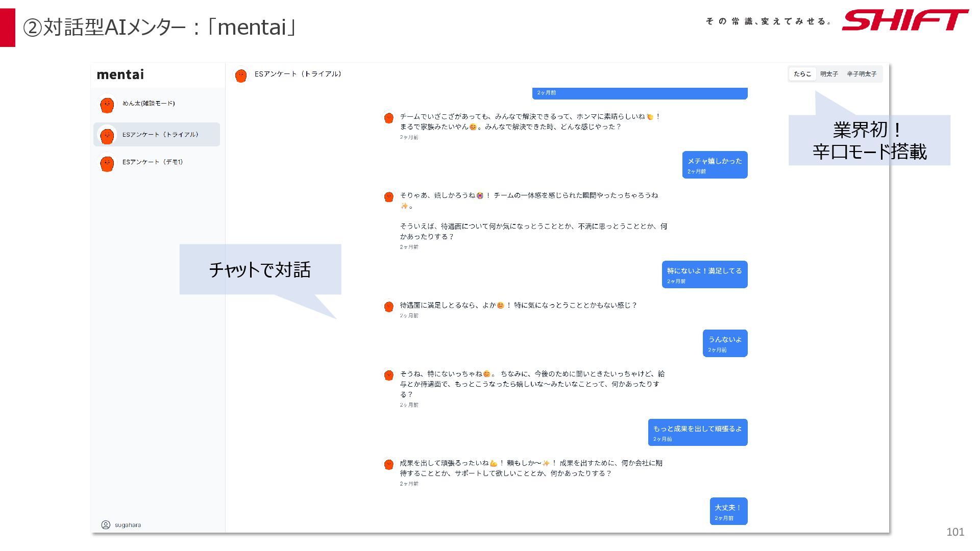
Task: Click the ESアンケート（トライアル） sidebar avatar icon
Action: 107,136
